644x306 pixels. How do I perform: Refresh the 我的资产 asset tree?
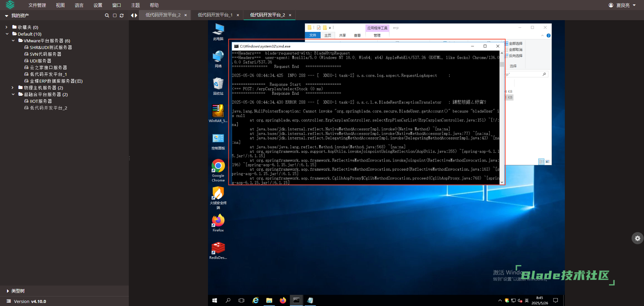(x=122, y=15)
